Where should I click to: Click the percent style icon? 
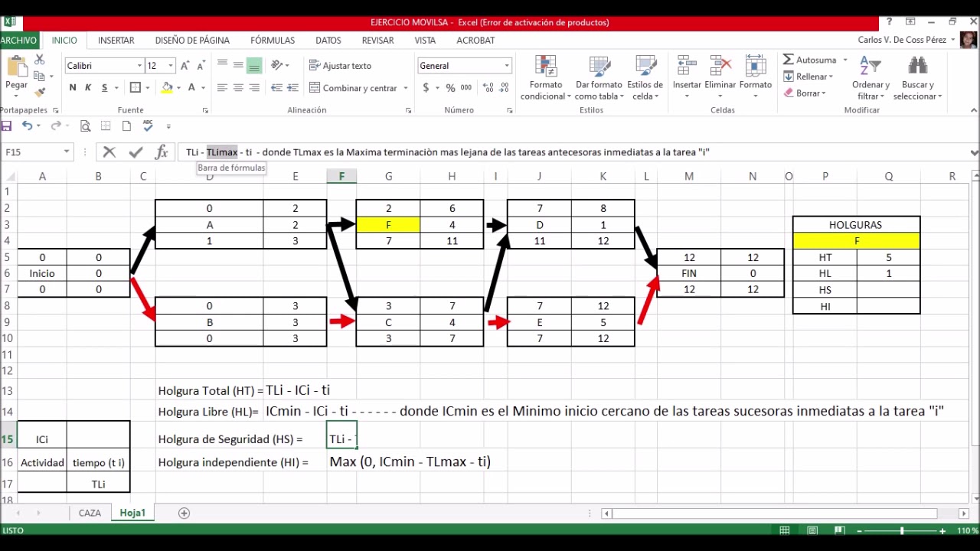coord(450,88)
